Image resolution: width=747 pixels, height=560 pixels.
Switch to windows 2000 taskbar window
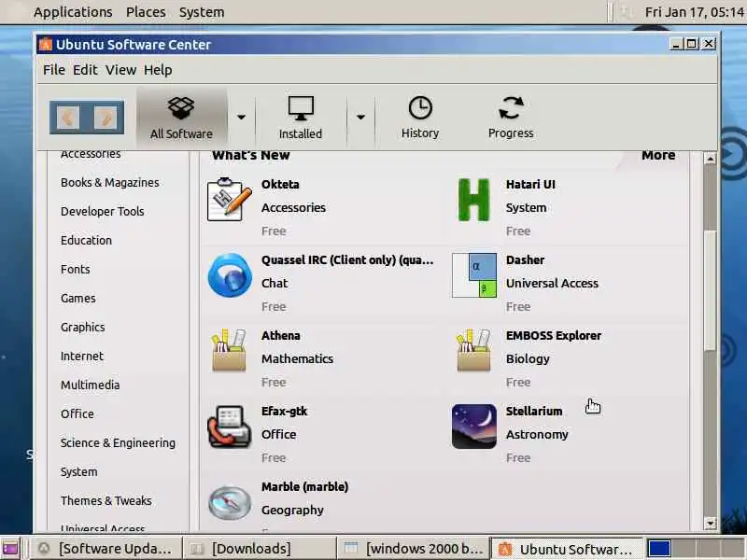pyautogui.click(x=414, y=549)
